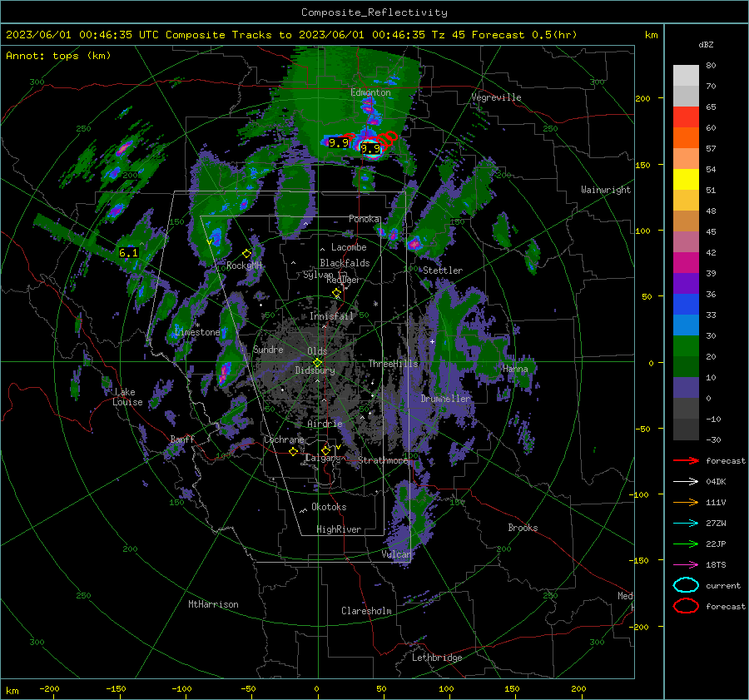Click the red 'forecast' ellipse legend icon
Viewport: 749px width, 700px height.
click(686, 606)
